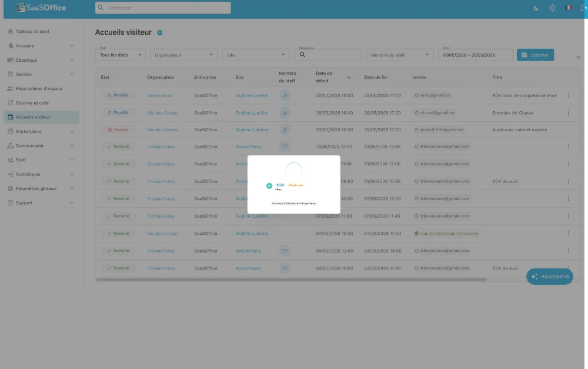This screenshot has height=369, width=588.
Task: Click the Staff sidebar icon
Action: (x=11, y=160)
